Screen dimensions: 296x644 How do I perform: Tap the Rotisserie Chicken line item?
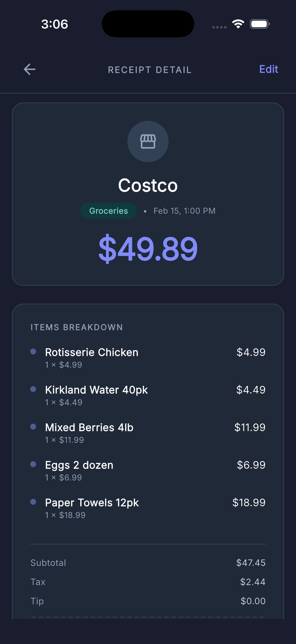[92, 352]
